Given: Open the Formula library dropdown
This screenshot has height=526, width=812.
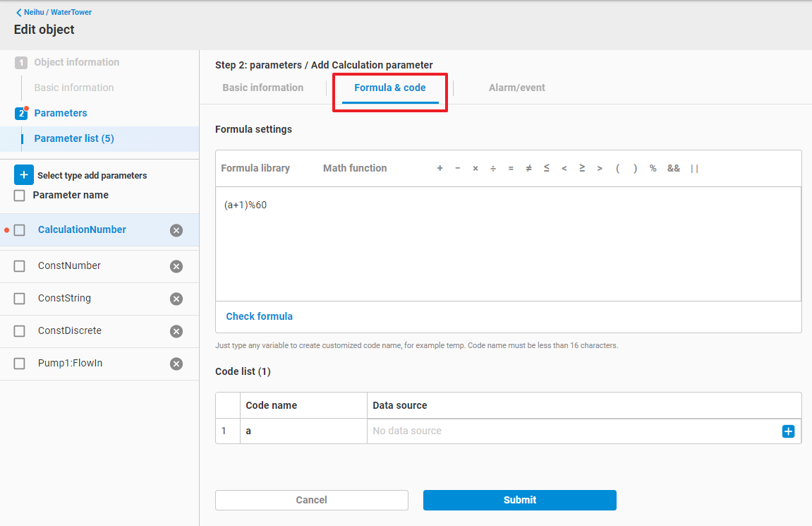Looking at the screenshot, I should coord(255,168).
